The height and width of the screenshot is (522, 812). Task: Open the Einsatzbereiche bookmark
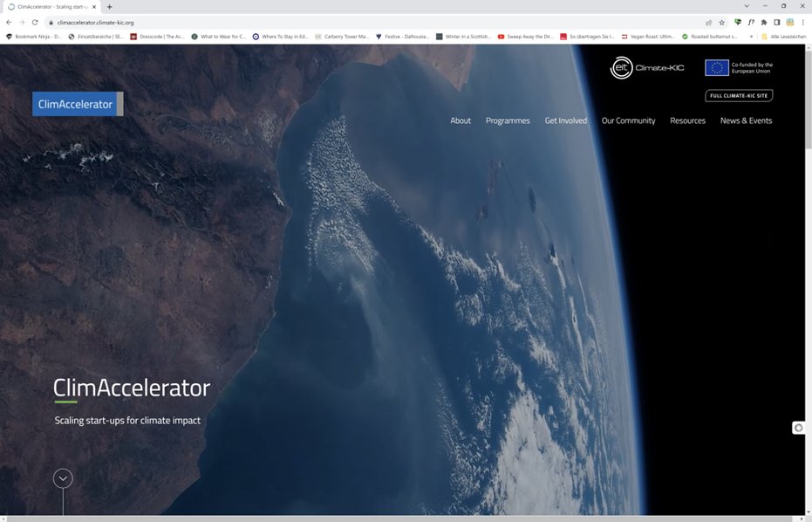click(96, 37)
